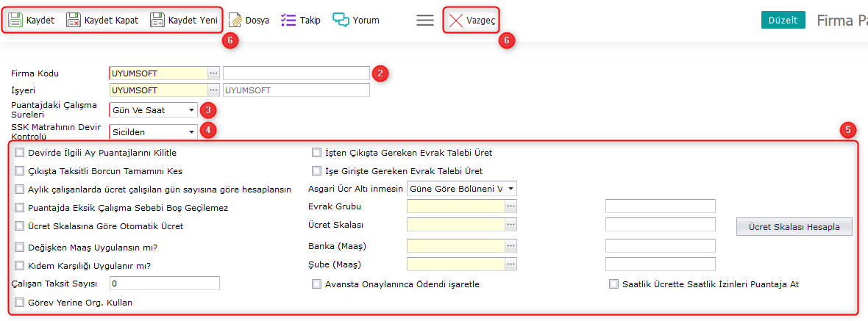This screenshot has width=868, height=321.
Task: Click the Kaydet Yeni toolbar icon
Action: click(157, 21)
